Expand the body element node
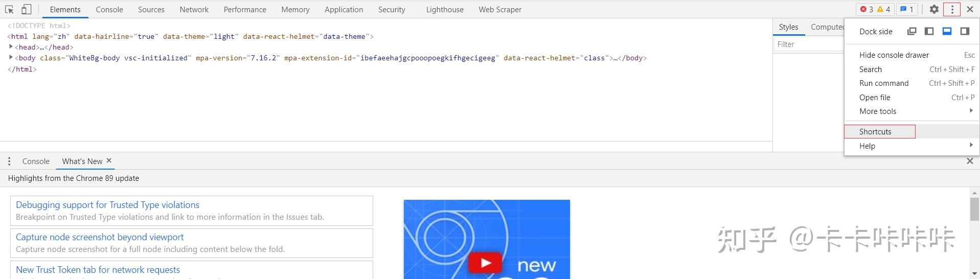 (x=11, y=57)
